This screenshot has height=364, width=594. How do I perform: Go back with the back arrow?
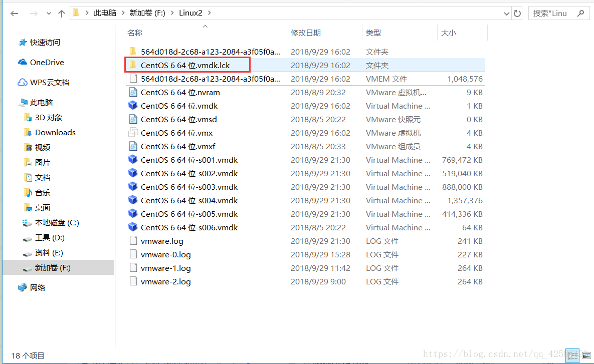[15, 14]
